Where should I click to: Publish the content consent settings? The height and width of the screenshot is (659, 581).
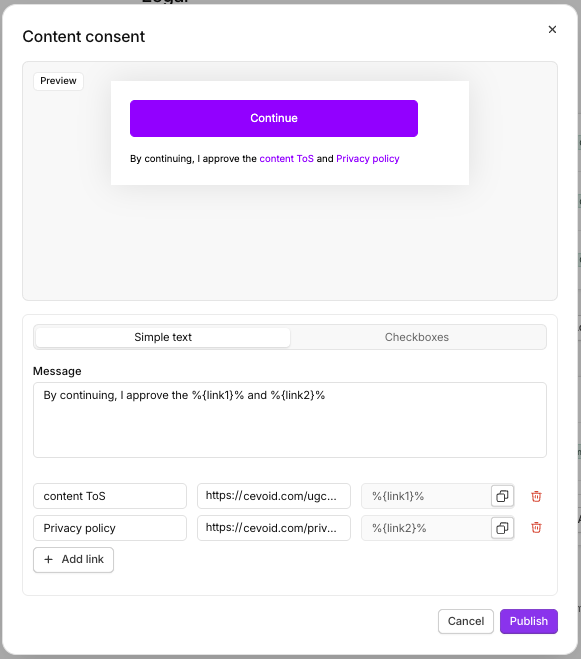click(529, 621)
